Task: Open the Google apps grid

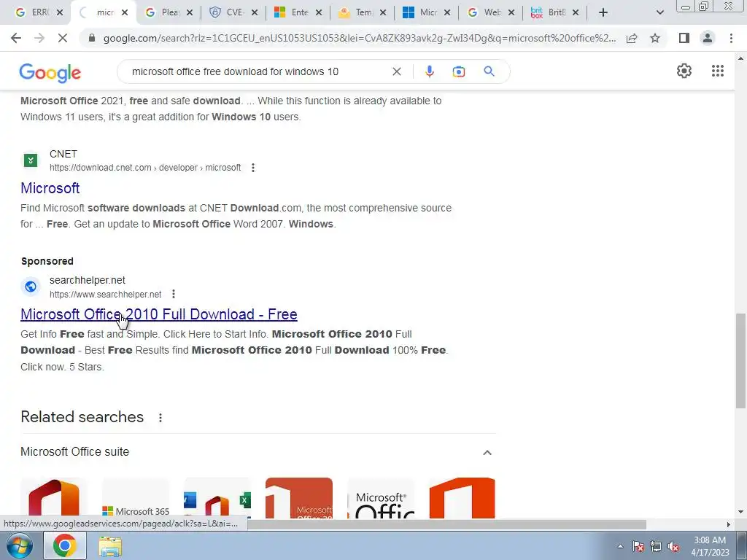Action: [718, 71]
